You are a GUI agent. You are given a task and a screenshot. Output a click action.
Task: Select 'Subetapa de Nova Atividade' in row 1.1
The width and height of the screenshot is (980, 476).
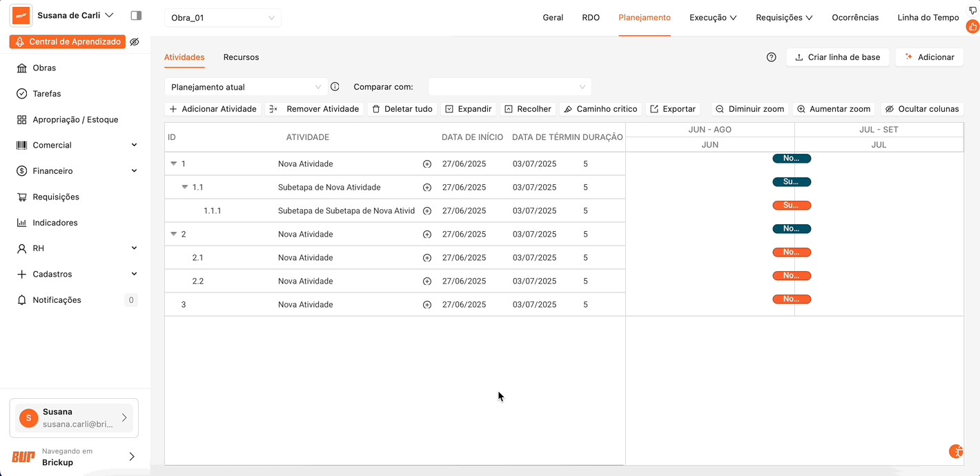coord(329,188)
